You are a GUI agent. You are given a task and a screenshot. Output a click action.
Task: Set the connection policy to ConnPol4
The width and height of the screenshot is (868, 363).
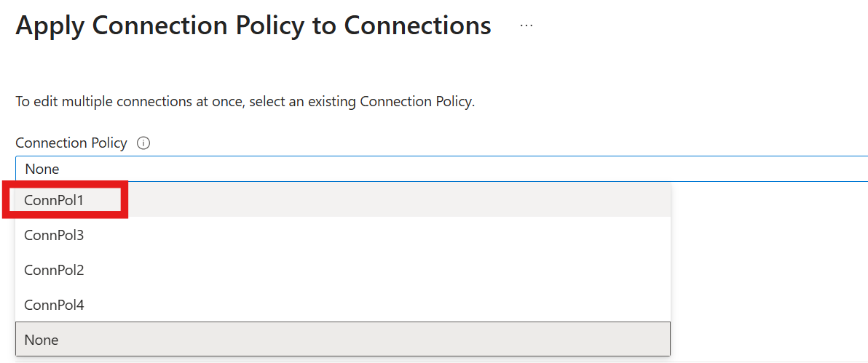click(343, 304)
